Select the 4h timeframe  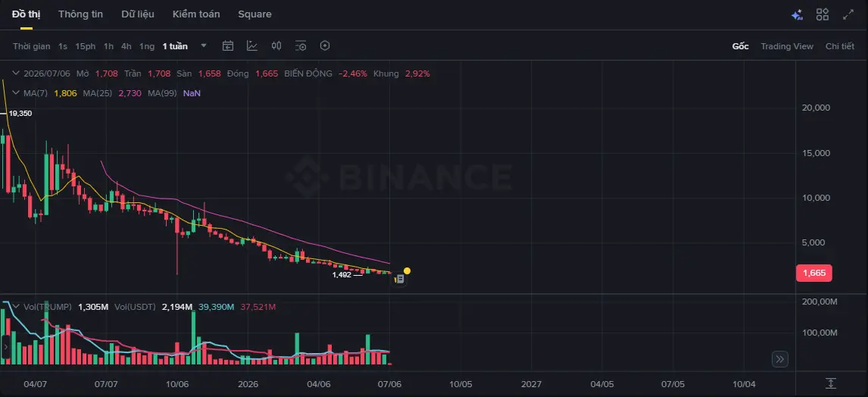126,46
